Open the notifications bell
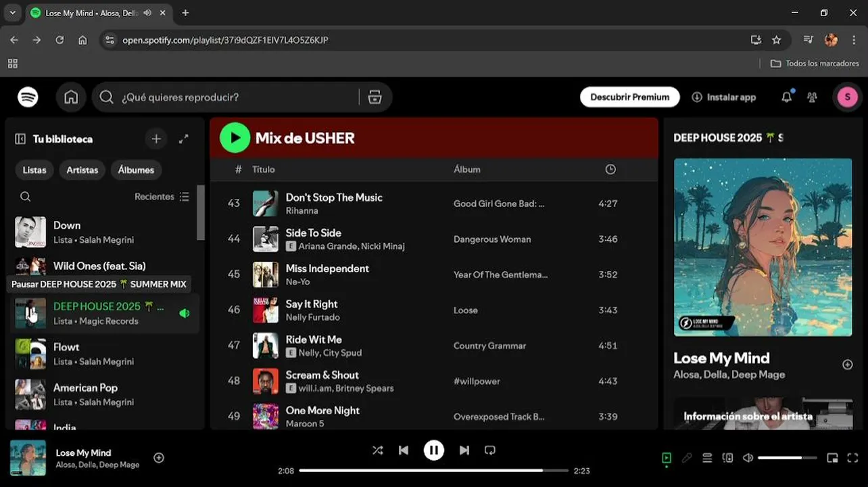The width and height of the screenshot is (868, 487). [x=786, y=97]
